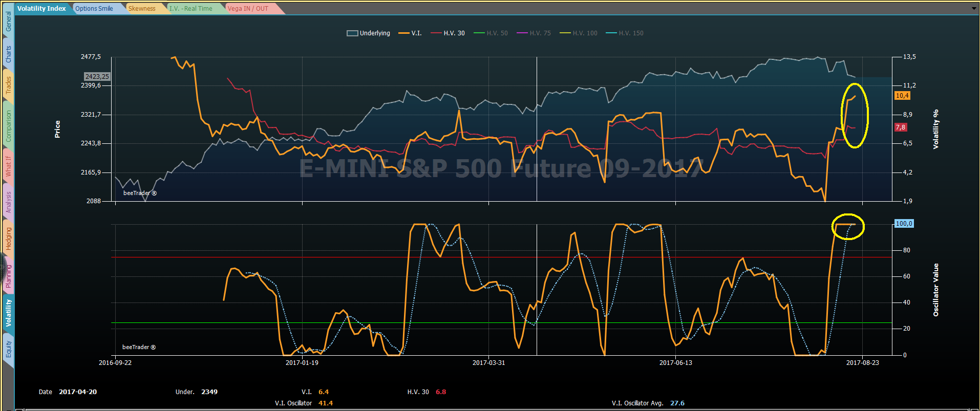Viewport: 980px width, 411px height.
Task: Enable the H.V. 100 legend series
Action: click(579, 33)
